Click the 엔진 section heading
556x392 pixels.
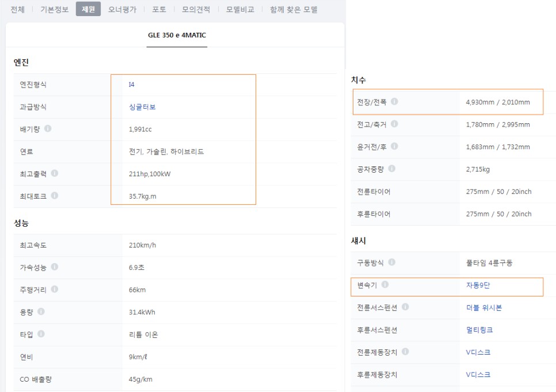pyautogui.click(x=21, y=62)
